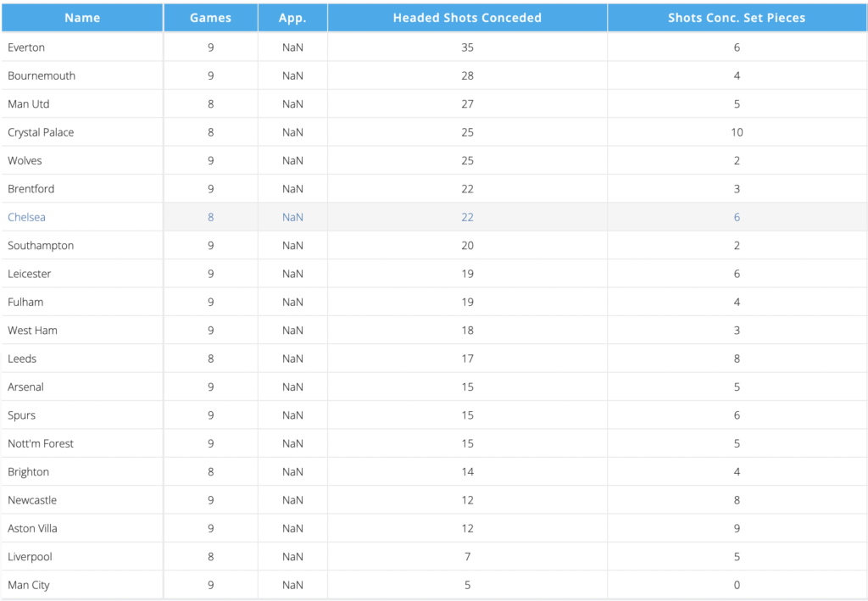
Task: Click the Man City row name
Action: tap(29, 585)
